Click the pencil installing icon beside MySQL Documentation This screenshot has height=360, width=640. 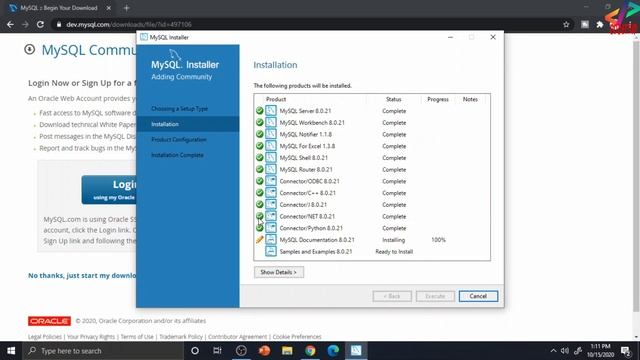pos(260,240)
